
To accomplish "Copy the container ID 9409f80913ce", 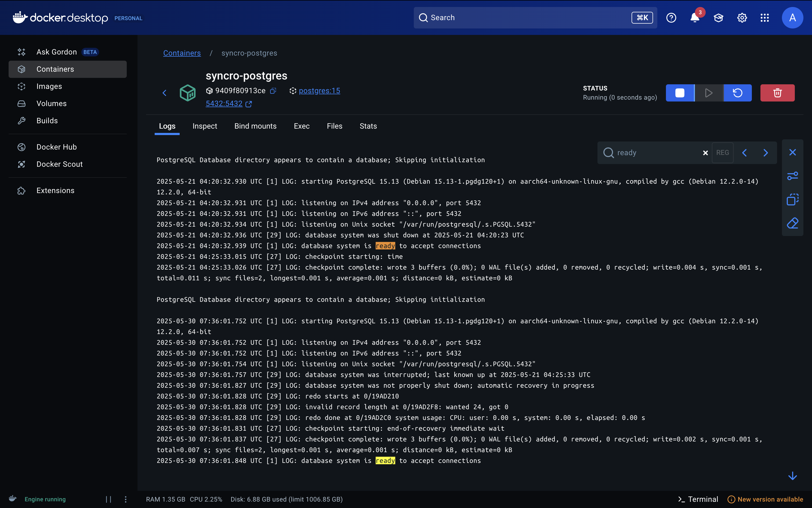I will [273, 91].
